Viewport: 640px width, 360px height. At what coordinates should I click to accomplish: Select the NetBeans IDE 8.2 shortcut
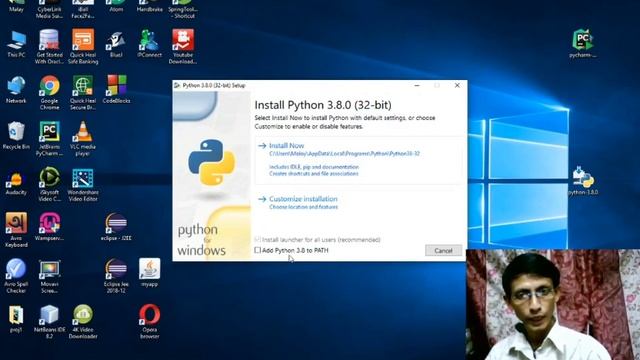49,322
